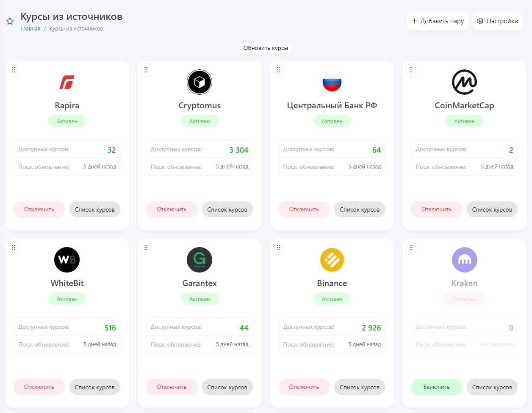Open Настройки settings
Viewport: 532px width, 413px height.
[x=497, y=21]
